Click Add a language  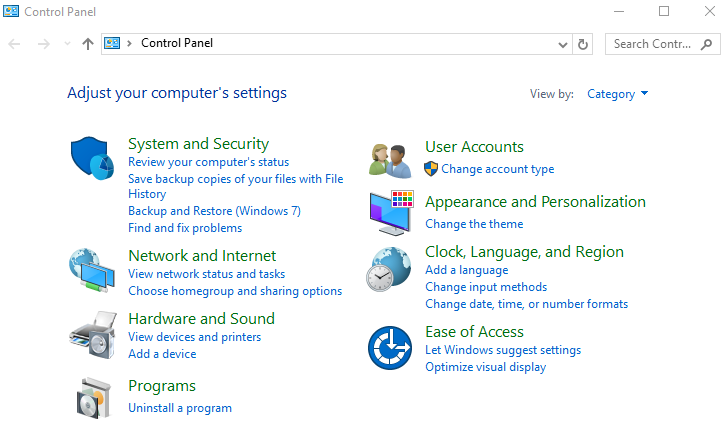point(467,270)
